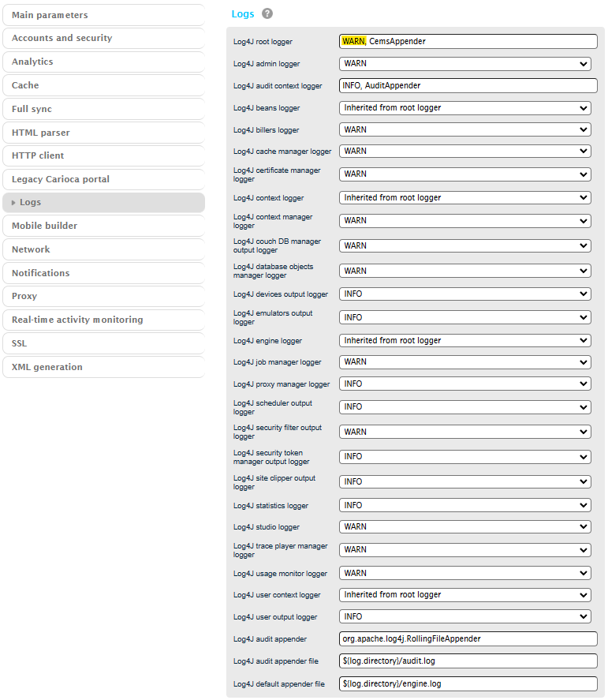
Task: Click the Log4J root logger text field
Action: [x=468, y=42]
